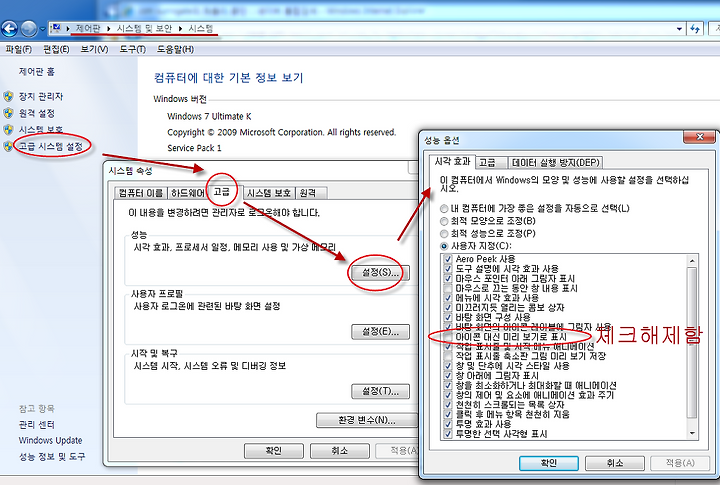Click the visual effects list scrollbar thumb
This screenshot has width=720, height=485.
(692, 343)
